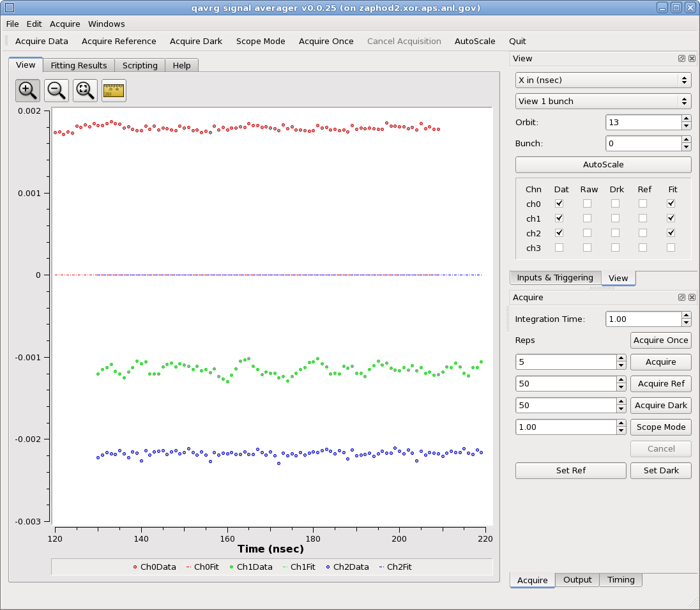The height and width of the screenshot is (610, 700).
Task: Open the X in (nsec) dropdown
Action: tap(603, 80)
